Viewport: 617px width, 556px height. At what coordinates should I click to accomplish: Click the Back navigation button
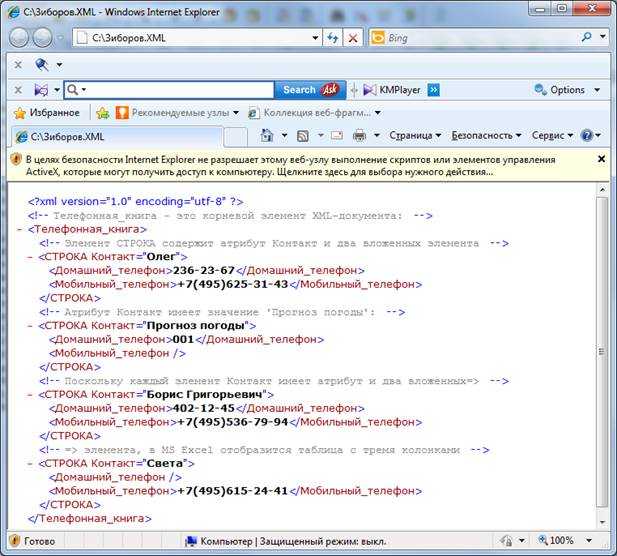tap(19, 38)
